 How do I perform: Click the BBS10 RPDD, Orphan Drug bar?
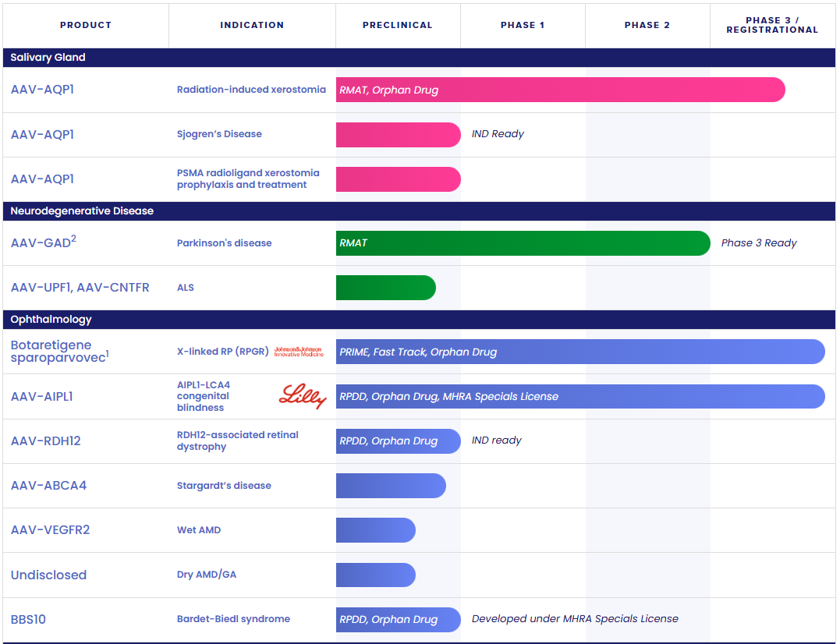tap(398, 620)
